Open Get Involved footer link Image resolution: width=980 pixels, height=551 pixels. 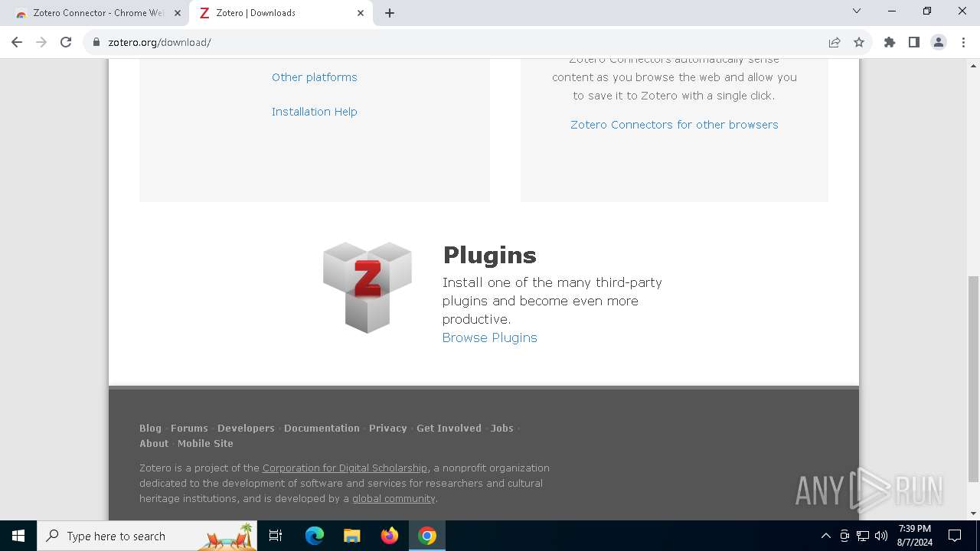(449, 428)
